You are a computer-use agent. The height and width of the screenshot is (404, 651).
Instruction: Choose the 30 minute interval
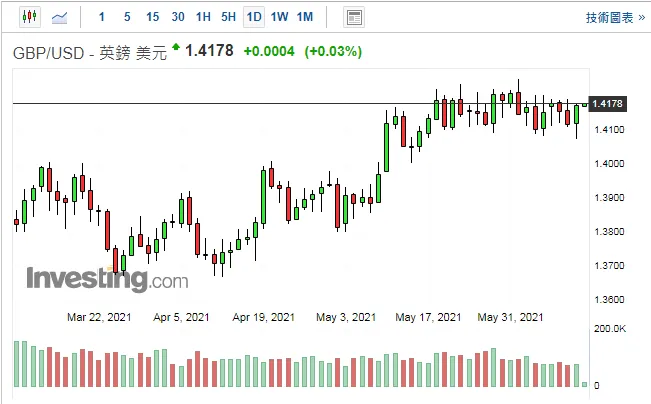[x=178, y=17]
